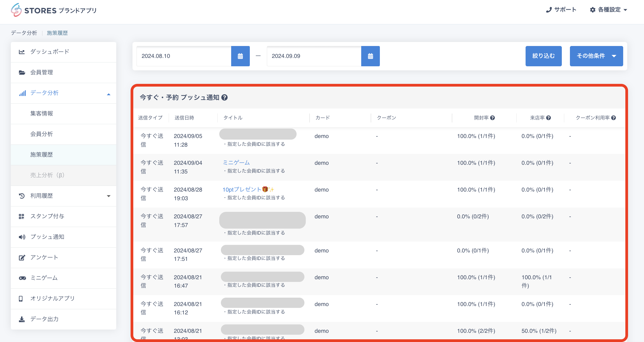
Task: Click the サポート link
Action: tap(561, 10)
